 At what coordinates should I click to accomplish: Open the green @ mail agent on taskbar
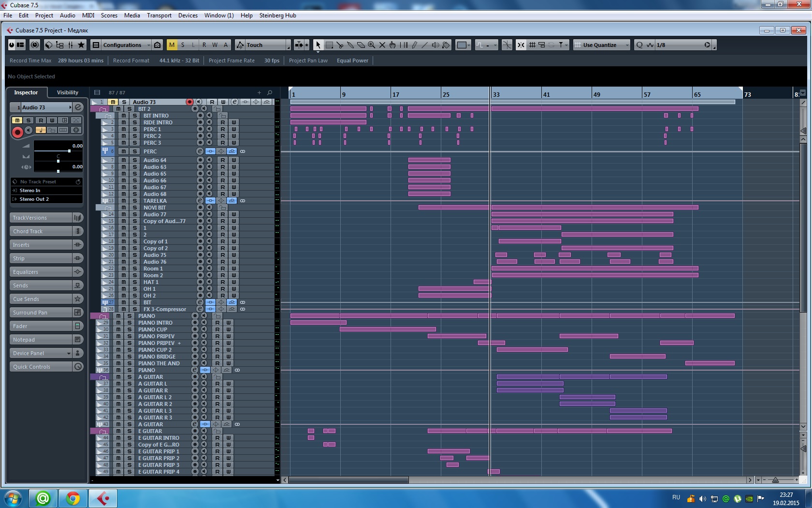pyautogui.click(x=43, y=498)
